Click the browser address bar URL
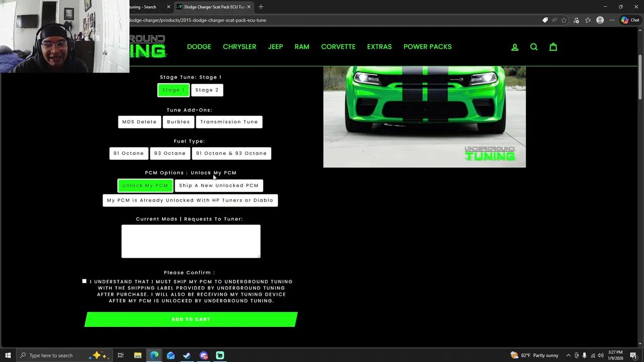This screenshot has width=644, height=362. pos(198,20)
